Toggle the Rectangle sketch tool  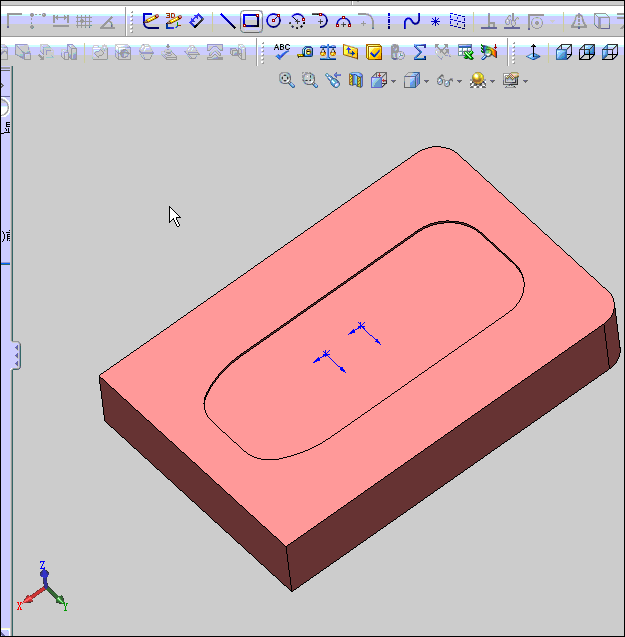point(251,21)
